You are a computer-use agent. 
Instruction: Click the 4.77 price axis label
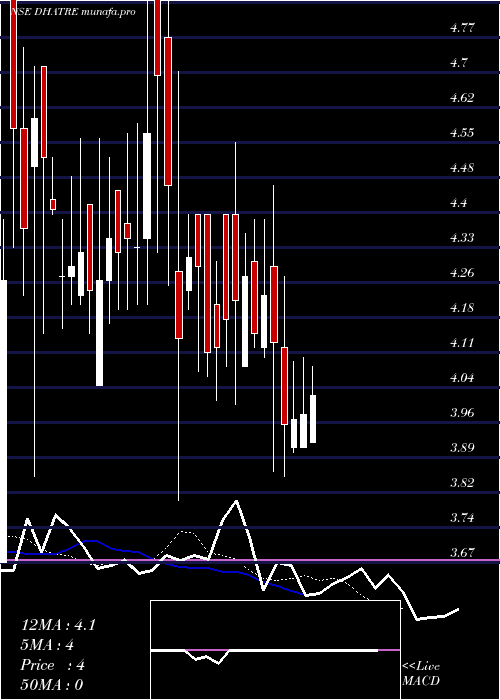coord(462,28)
